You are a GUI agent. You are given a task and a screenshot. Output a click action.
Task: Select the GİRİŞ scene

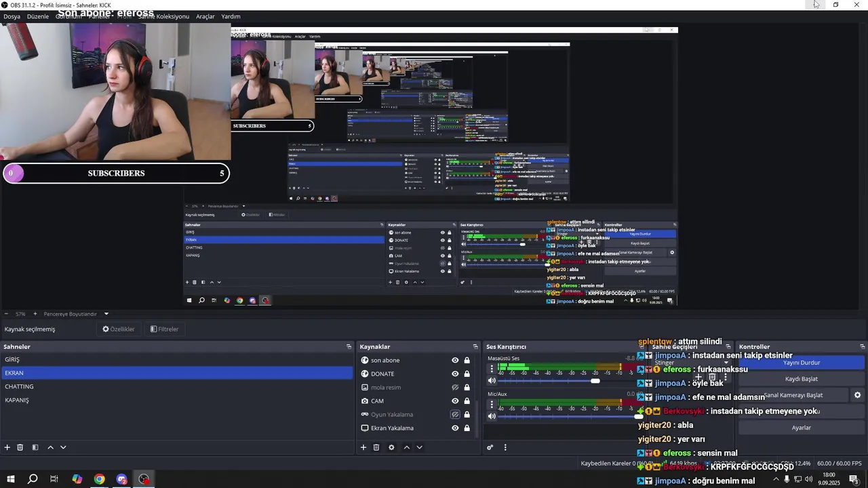tap(176, 360)
